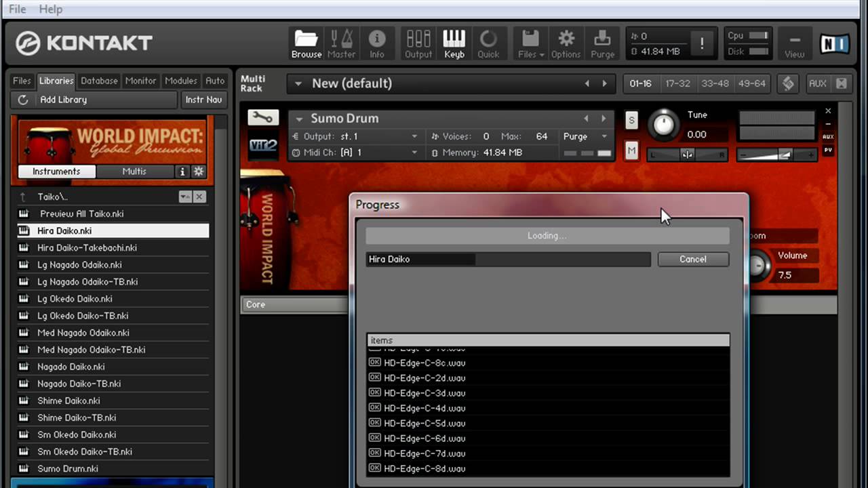Select Shime Daiko.nki in the list

(x=113, y=401)
